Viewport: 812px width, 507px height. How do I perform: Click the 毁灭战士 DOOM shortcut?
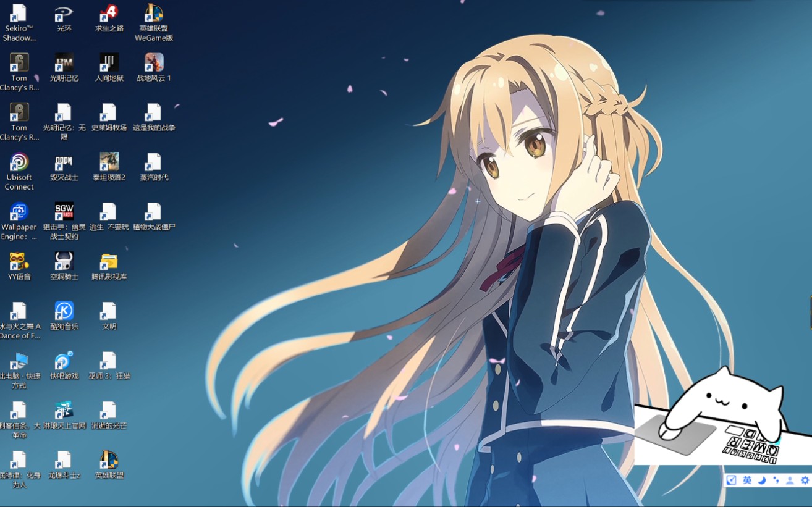[x=64, y=163]
